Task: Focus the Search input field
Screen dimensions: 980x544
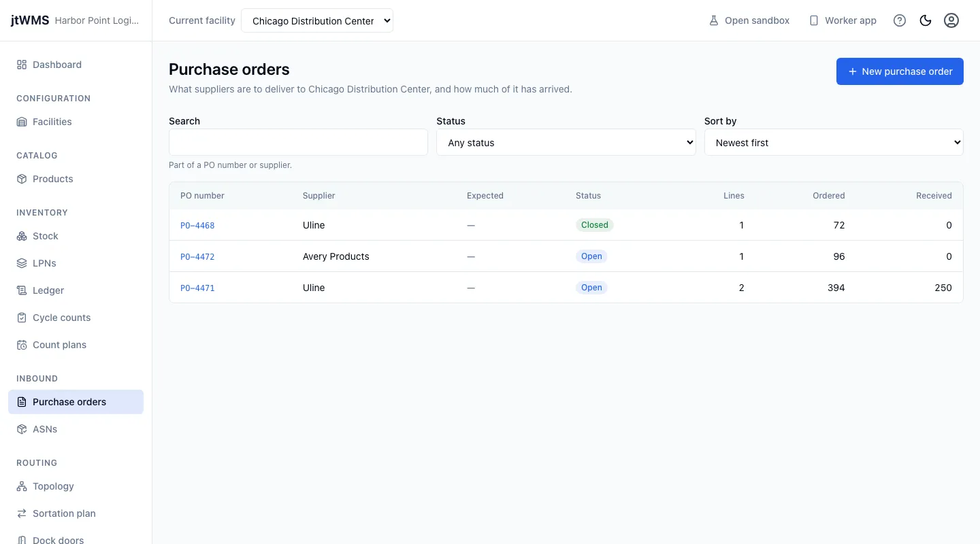Action: click(x=298, y=142)
